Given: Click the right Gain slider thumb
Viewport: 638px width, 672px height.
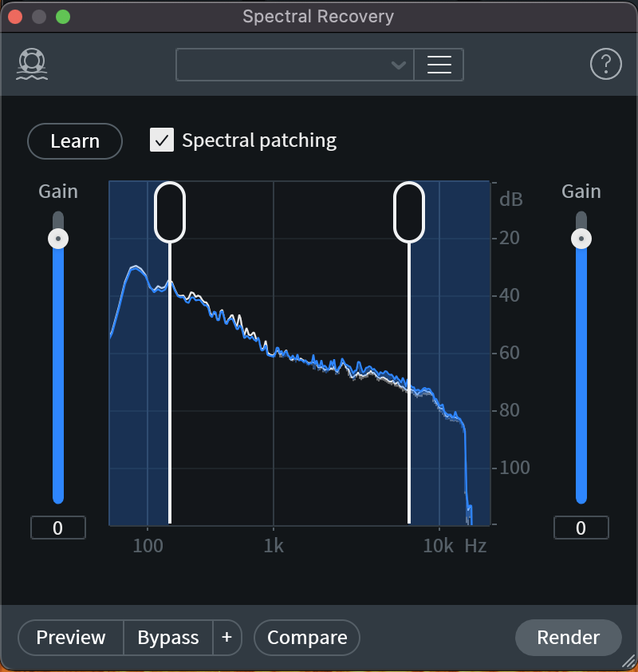Looking at the screenshot, I should 581,238.
